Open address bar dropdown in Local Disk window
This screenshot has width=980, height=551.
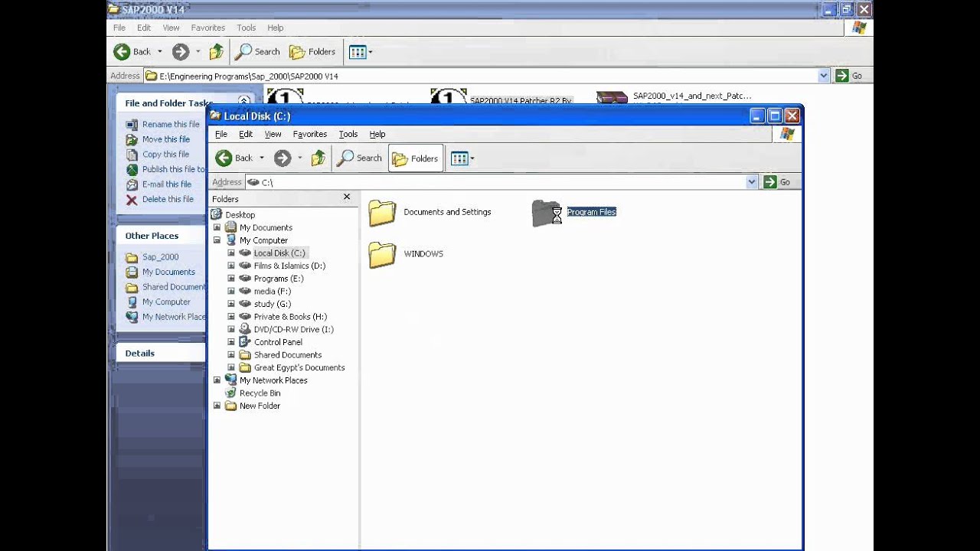pos(752,182)
